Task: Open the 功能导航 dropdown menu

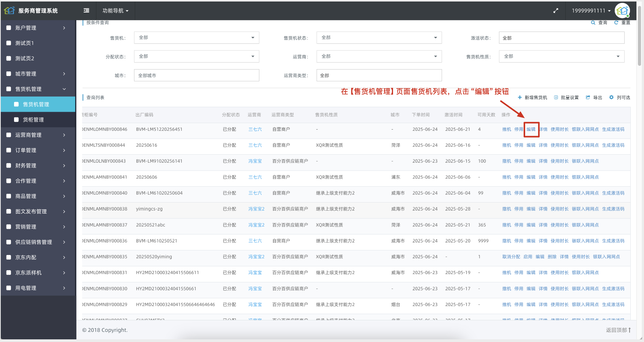Action: [115, 11]
